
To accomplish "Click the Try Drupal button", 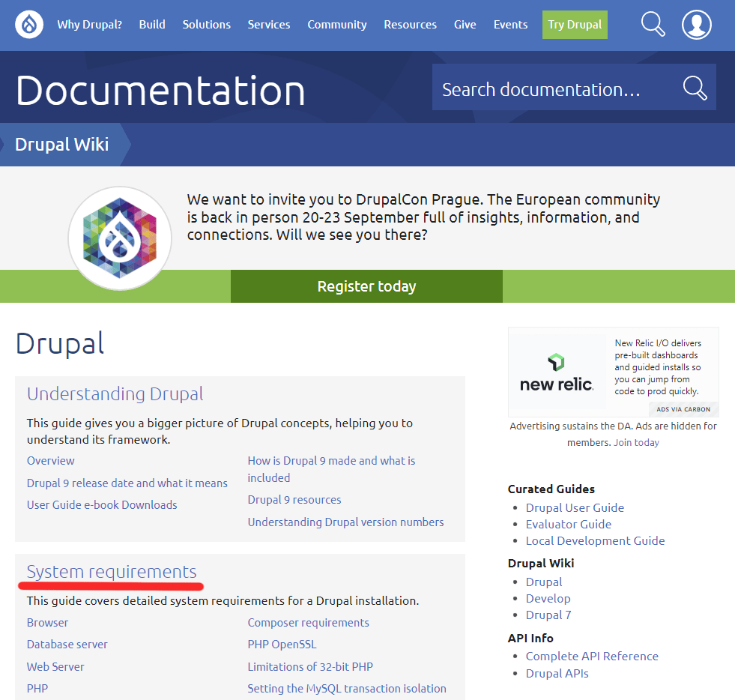I will pos(575,25).
